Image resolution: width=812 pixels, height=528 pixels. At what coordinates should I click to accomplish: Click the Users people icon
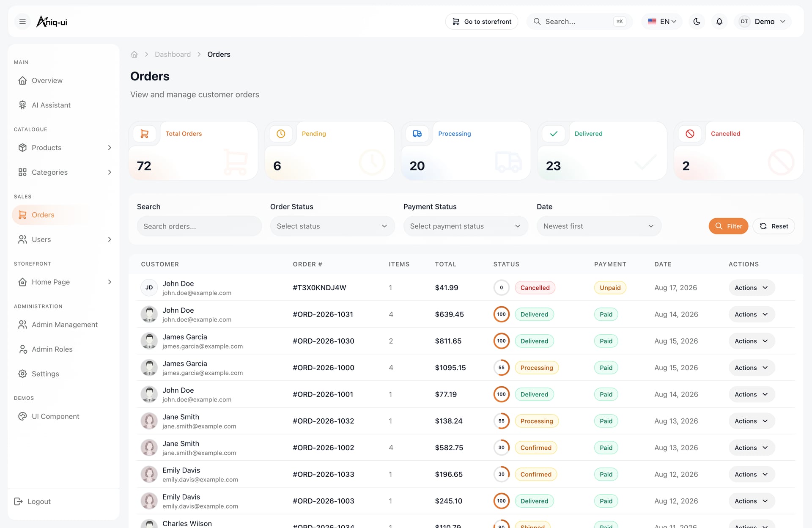[x=22, y=239]
